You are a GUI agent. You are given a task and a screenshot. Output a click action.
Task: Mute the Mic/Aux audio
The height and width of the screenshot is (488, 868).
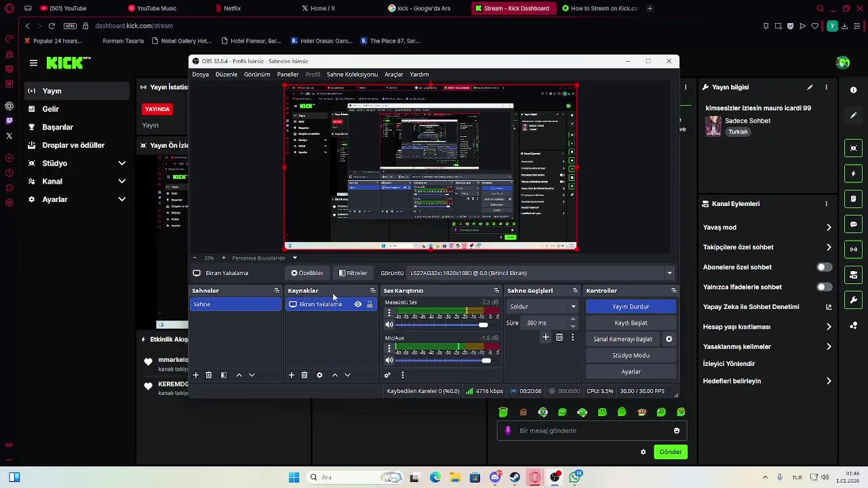389,361
